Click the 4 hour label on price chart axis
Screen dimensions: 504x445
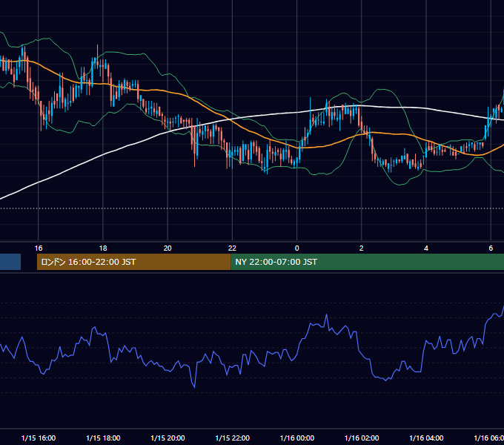[426, 248]
